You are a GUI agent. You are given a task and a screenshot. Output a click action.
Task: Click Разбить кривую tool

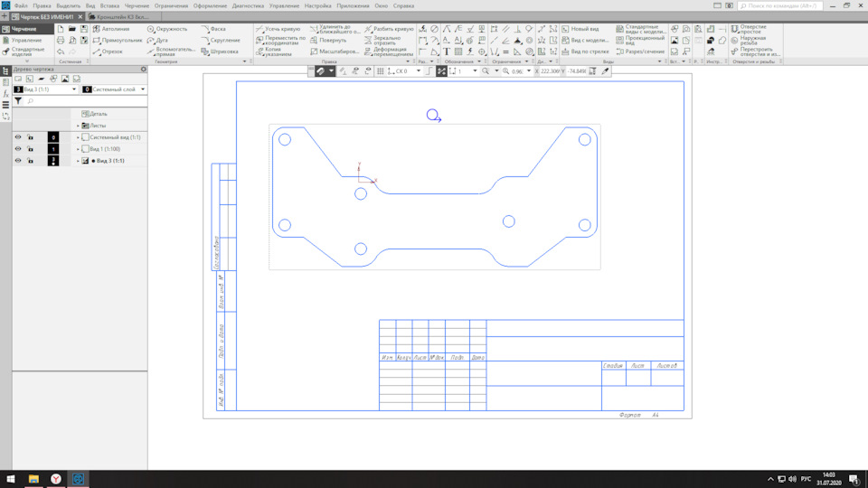(389, 29)
